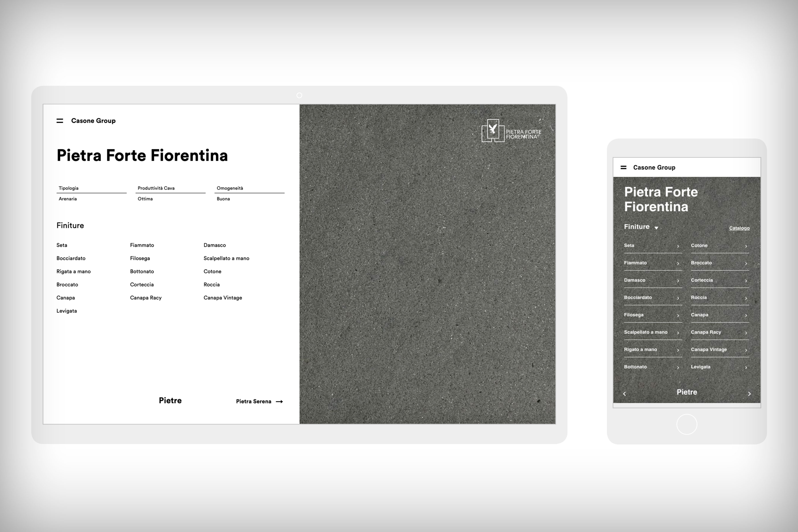Click the chevron on mobile Canapa Vintage row
Image resolution: width=798 pixels, height=532 pixels.
(746, 350)
